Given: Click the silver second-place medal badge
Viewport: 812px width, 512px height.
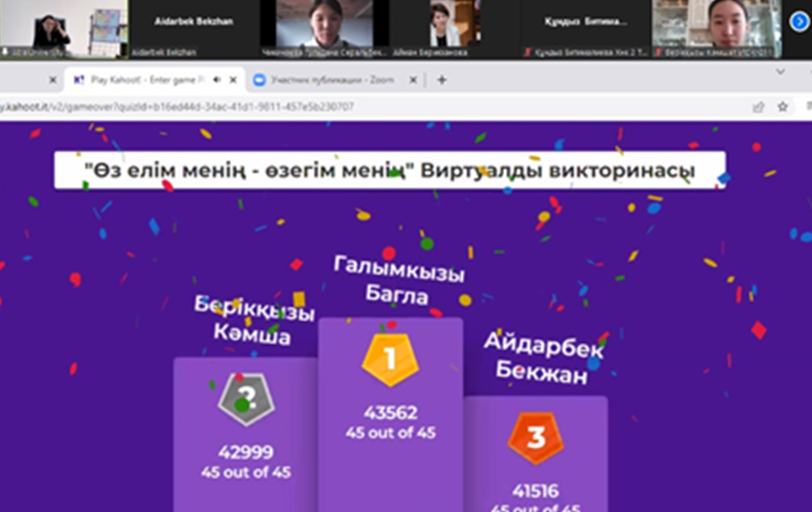Looking at the screenshot, I should coord(245,399).
